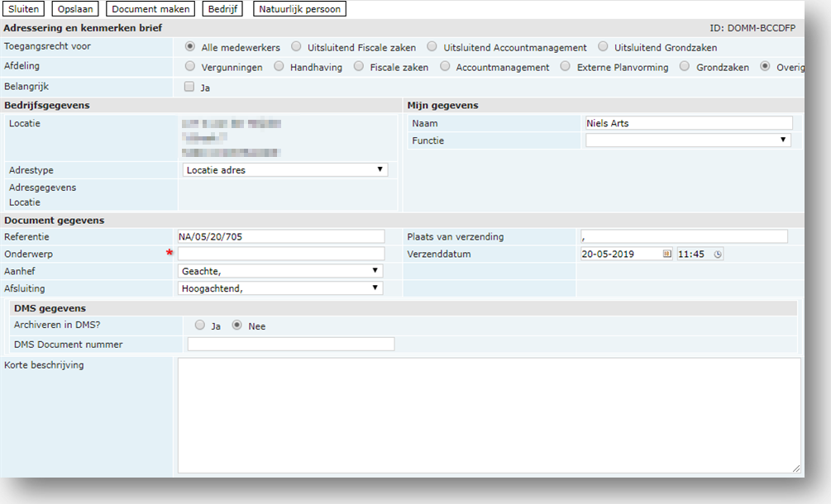Image resolution: width=831 pixels, height=504 pixels.
Task: Open the Afsluiting closing dropdown
Action: (281, 288)
